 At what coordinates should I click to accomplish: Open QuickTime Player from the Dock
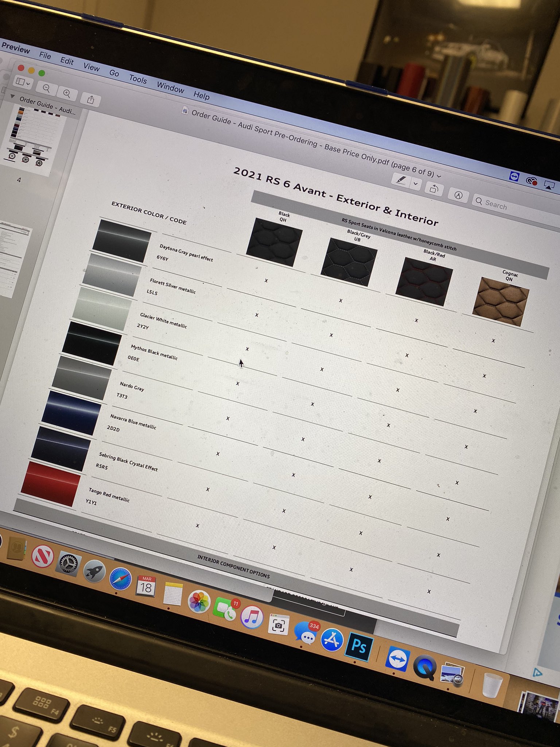click(425, 667)
